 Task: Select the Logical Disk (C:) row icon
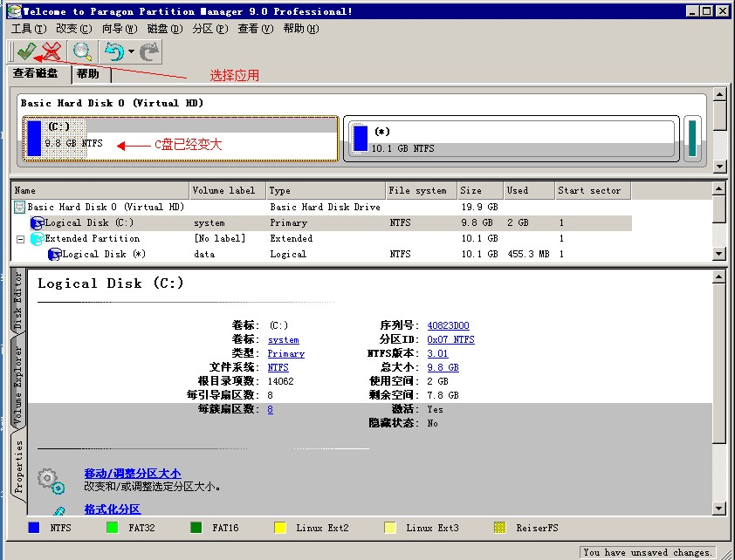coord(38,223)
